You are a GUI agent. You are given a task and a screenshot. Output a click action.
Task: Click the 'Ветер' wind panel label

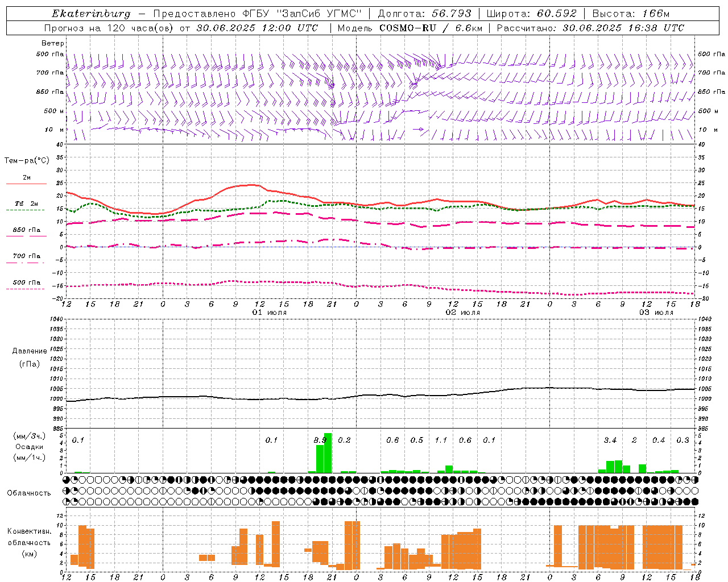coord(53,43)
